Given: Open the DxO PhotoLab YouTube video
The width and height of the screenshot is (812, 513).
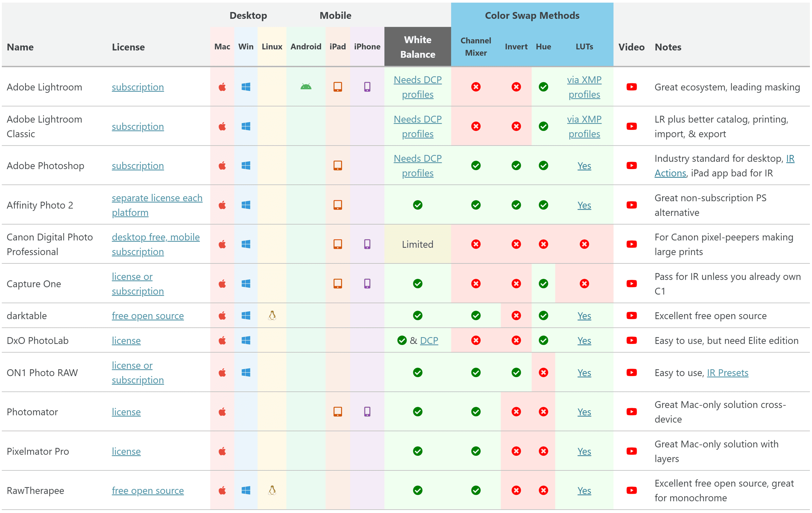Looking at the screenshot, I should click(x=631, y=340).
